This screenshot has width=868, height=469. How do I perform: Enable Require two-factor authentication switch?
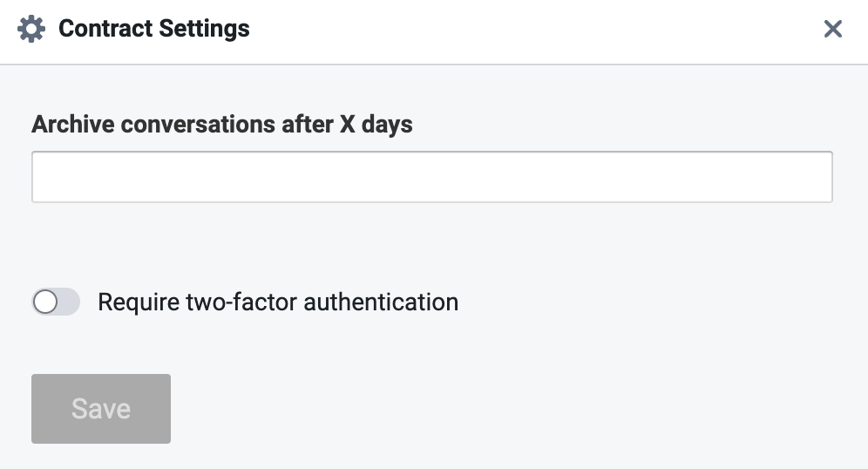pyautogui.click(x=56, y=302)
